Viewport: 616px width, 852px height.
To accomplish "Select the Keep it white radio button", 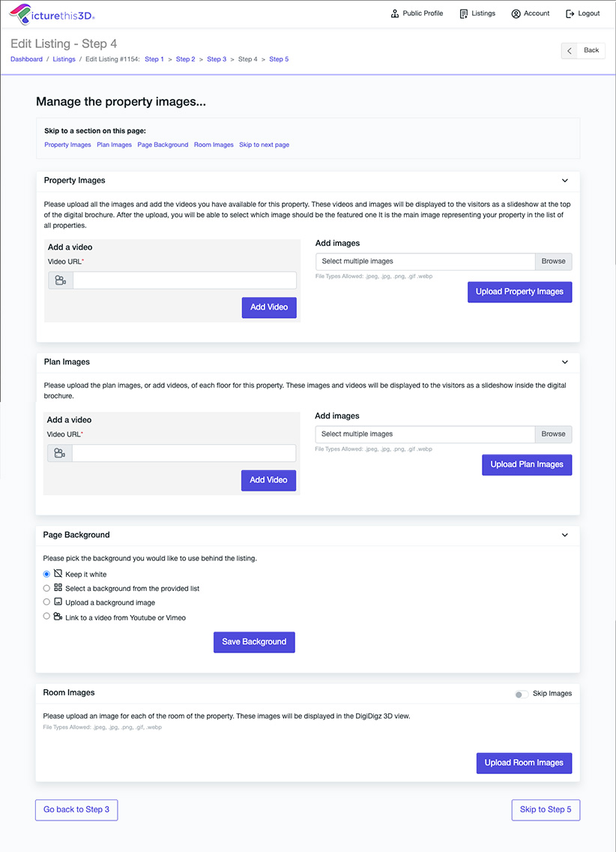I will [47, 574].
